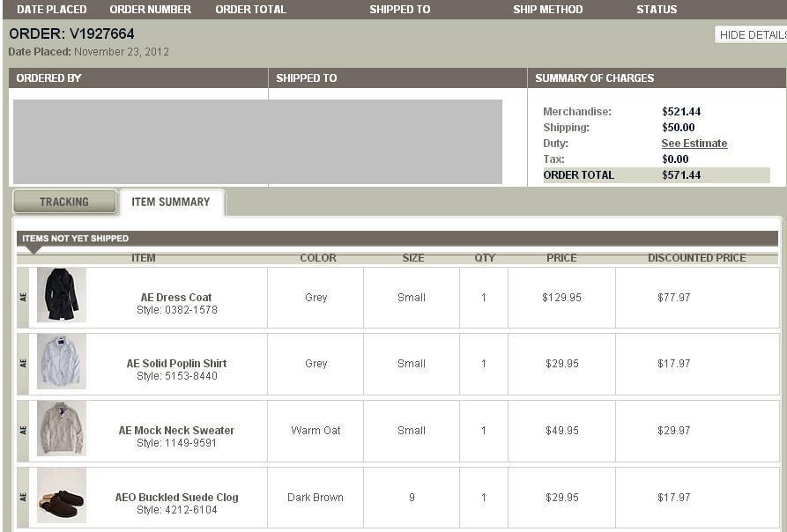This screenshot has height=532, width=787.
Task: Click the AE Mock Neck Sweater thumbnail
Action: (62, 428)
